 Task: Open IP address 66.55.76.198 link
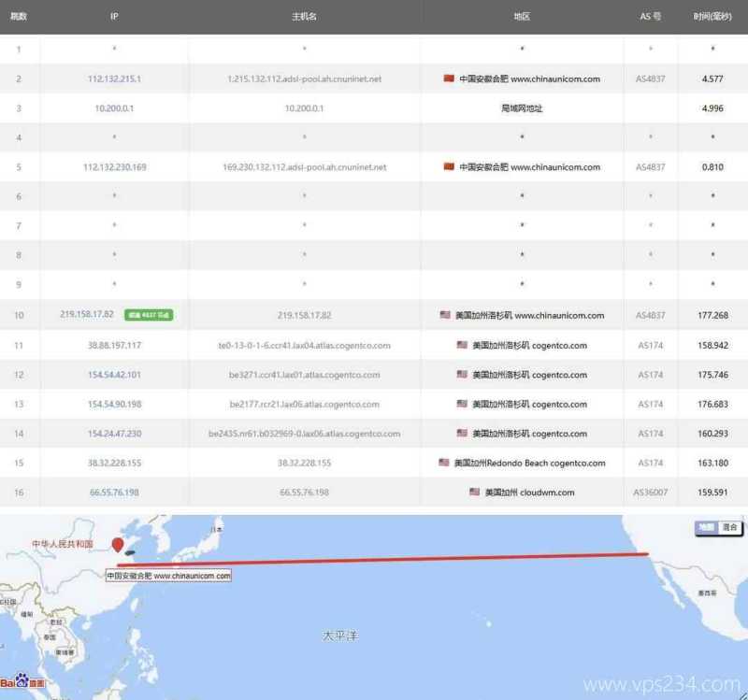tap(114, 493)
